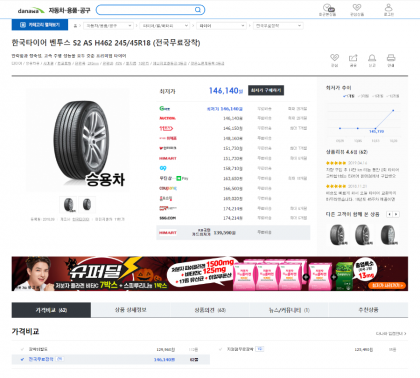Check the right-column price comparison option
This screenshot has height=378, width=420.
pyautogui.click(x=220, y=349)
